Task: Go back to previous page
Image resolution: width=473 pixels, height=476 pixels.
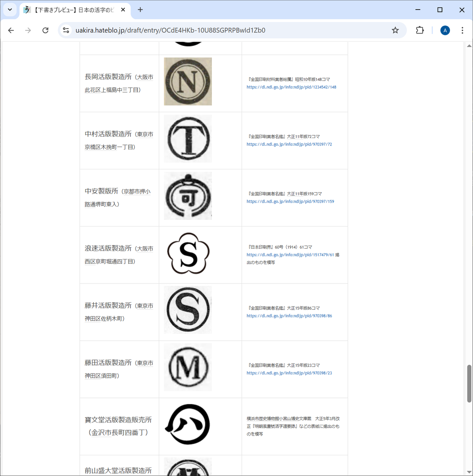Action: [x=11, y=30]
